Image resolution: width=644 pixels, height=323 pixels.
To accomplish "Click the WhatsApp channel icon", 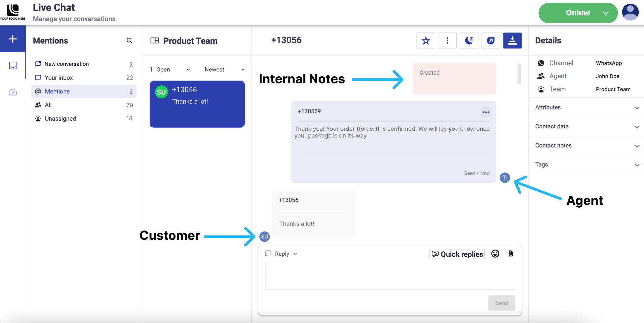I will [x=541, y=63].
